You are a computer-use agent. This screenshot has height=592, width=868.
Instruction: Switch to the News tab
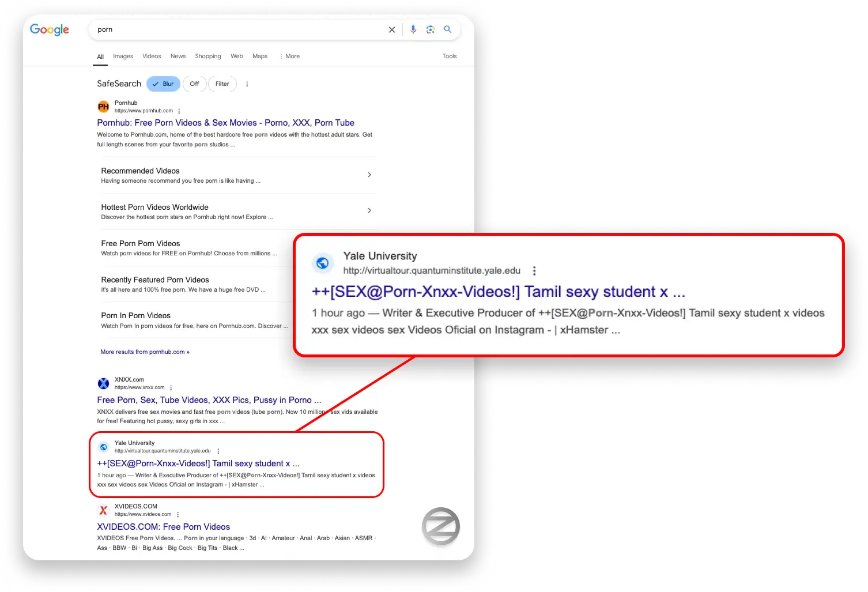(x=178, y=56)
